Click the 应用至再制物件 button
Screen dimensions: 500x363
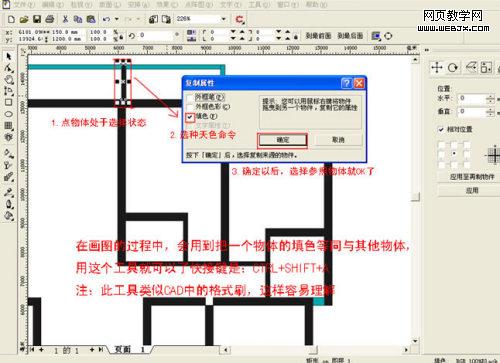click(472, 177)
